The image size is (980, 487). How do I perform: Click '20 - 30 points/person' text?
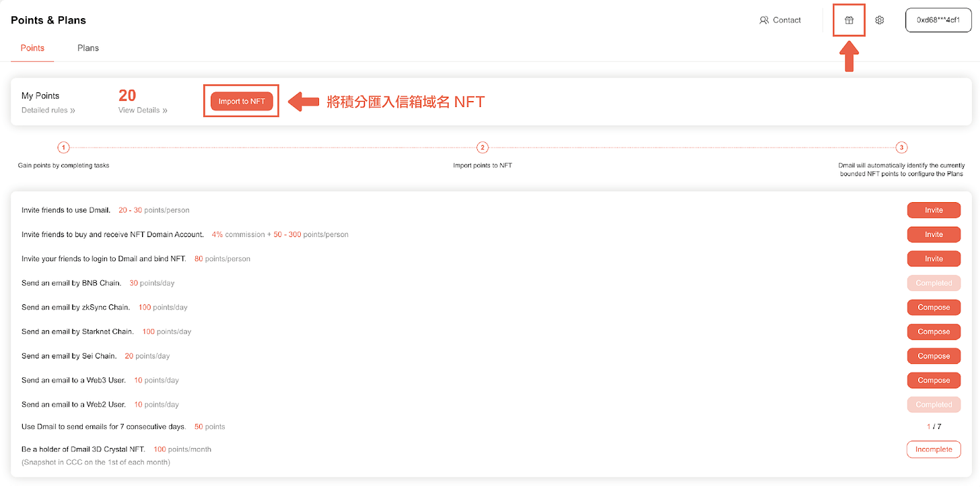154,210
